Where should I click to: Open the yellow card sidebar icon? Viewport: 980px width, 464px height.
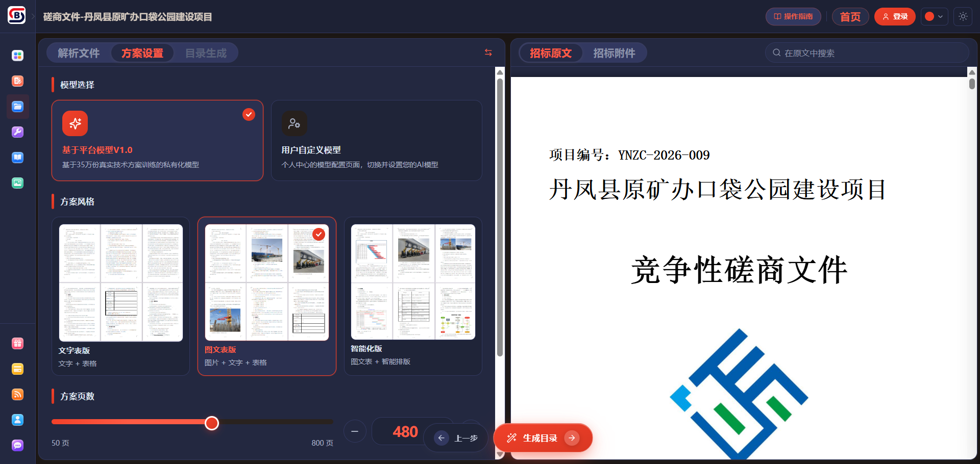tap(18, 369)
